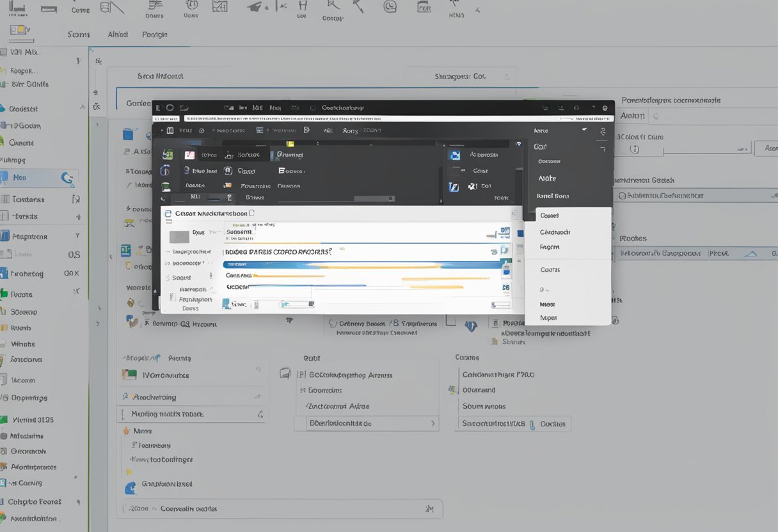Viewport: 778px width, 532px height.
Task: Click the 'Aton' button in right panel
Action: click(x=766, y=148)
